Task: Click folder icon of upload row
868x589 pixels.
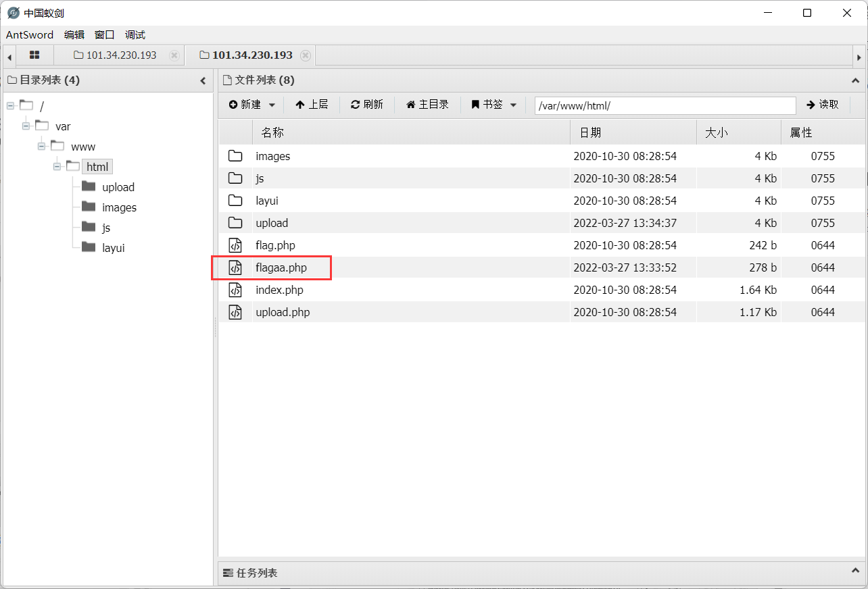Action: (235, 223)
